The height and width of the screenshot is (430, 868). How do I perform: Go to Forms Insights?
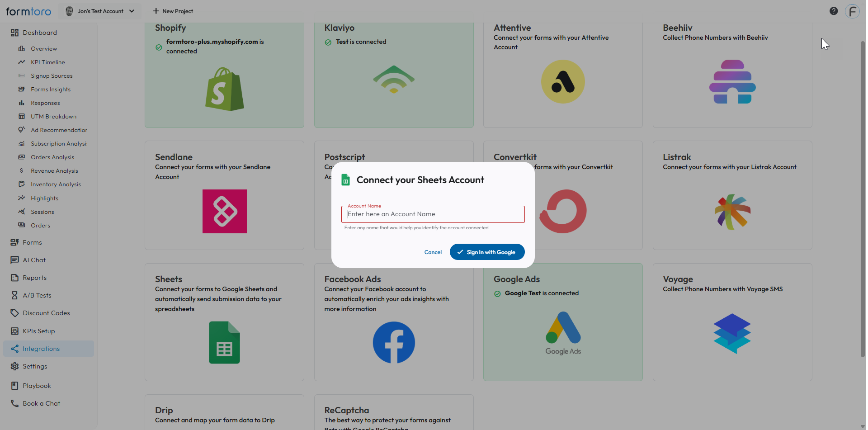51,90
